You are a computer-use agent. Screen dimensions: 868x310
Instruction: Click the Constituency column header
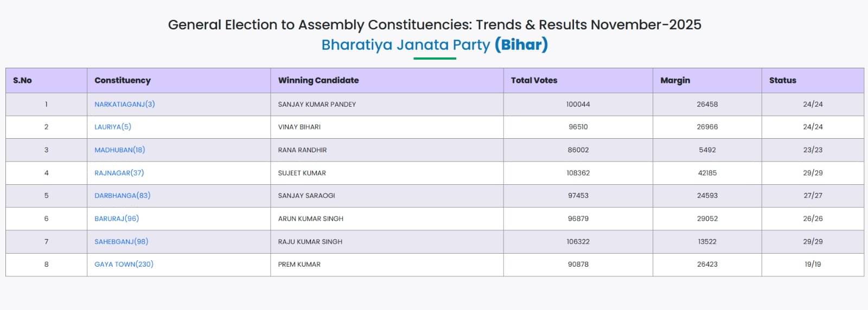(123, 80)
